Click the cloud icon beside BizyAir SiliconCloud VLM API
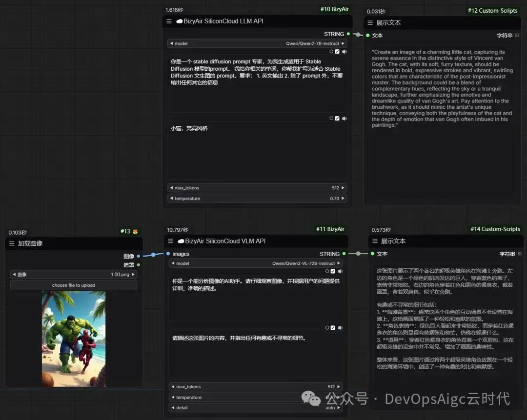This screenshot has width=527, height=420. 181,241
